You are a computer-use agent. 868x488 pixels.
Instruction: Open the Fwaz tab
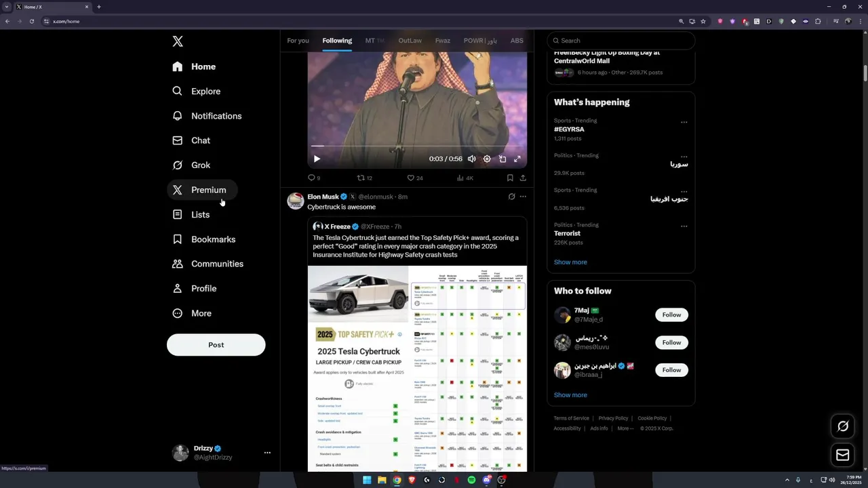coord(443,41)
